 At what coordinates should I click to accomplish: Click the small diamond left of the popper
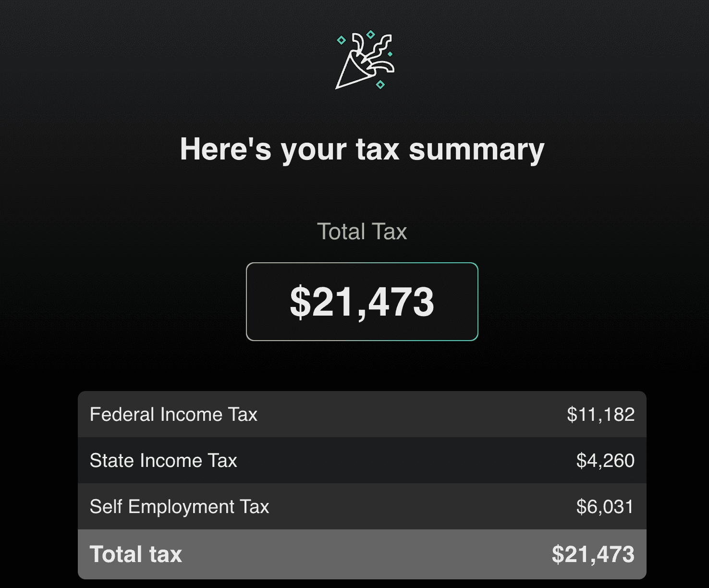342,39
